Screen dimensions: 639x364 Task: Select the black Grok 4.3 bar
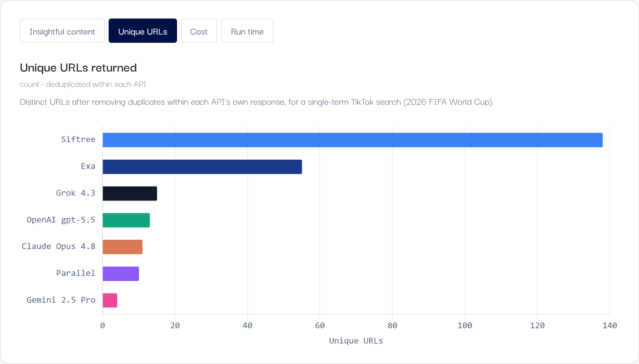(x=130, y=193)
